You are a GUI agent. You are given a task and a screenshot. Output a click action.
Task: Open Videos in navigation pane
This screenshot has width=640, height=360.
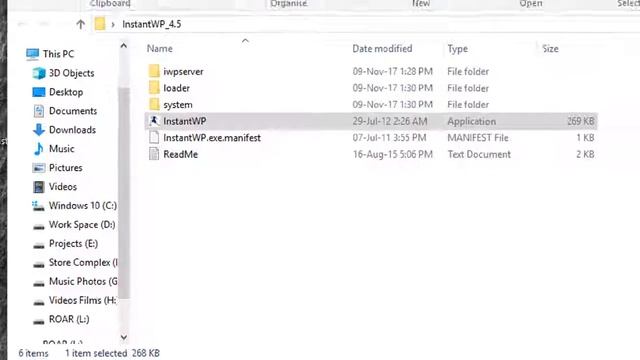coord(62,187)
